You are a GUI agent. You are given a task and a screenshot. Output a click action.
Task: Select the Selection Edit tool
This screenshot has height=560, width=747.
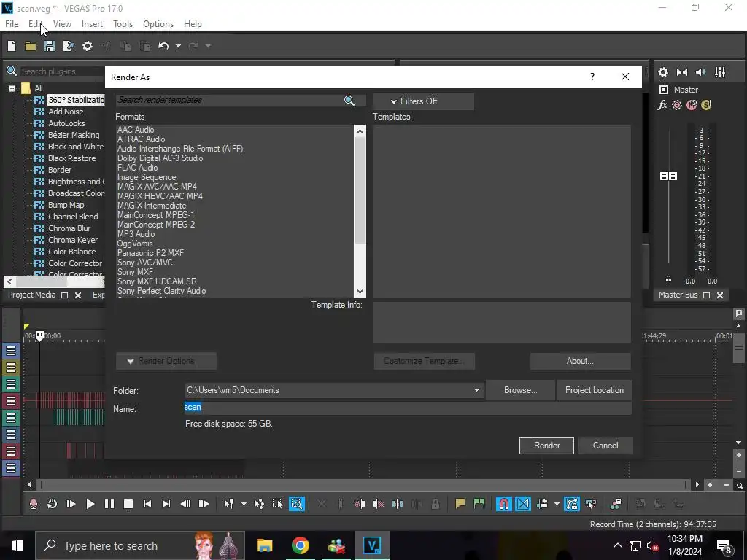278,504
